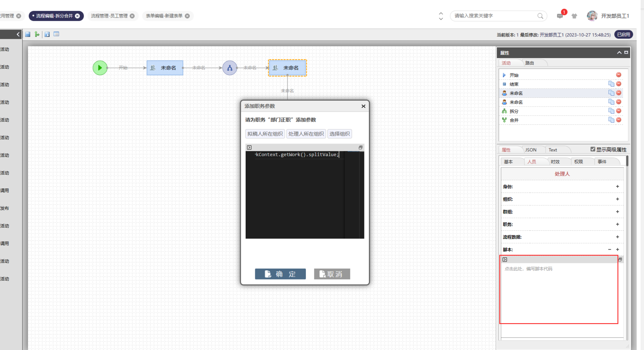
Task: Click the green start node on canvas
Action: tap(100, 68)
